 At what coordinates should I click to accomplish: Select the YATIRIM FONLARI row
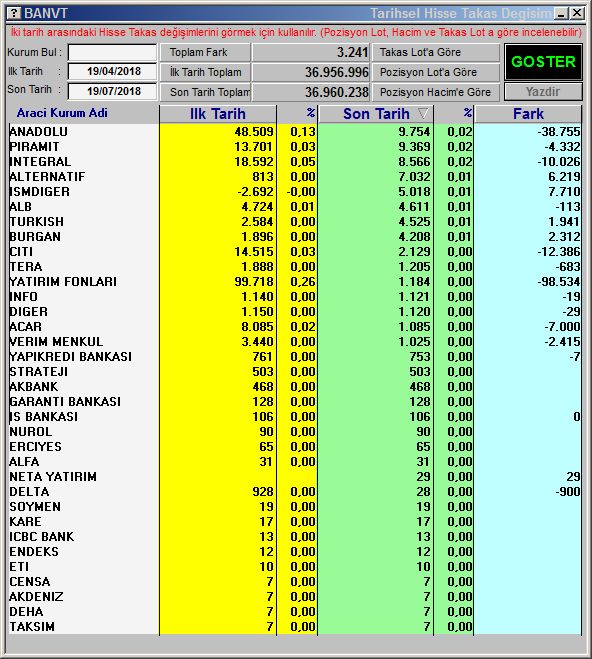pos(295,282)
